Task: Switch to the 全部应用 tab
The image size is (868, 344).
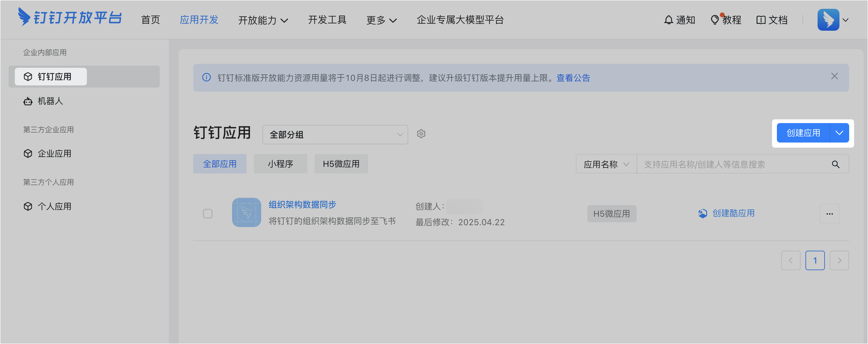Action: click(220, 164)
